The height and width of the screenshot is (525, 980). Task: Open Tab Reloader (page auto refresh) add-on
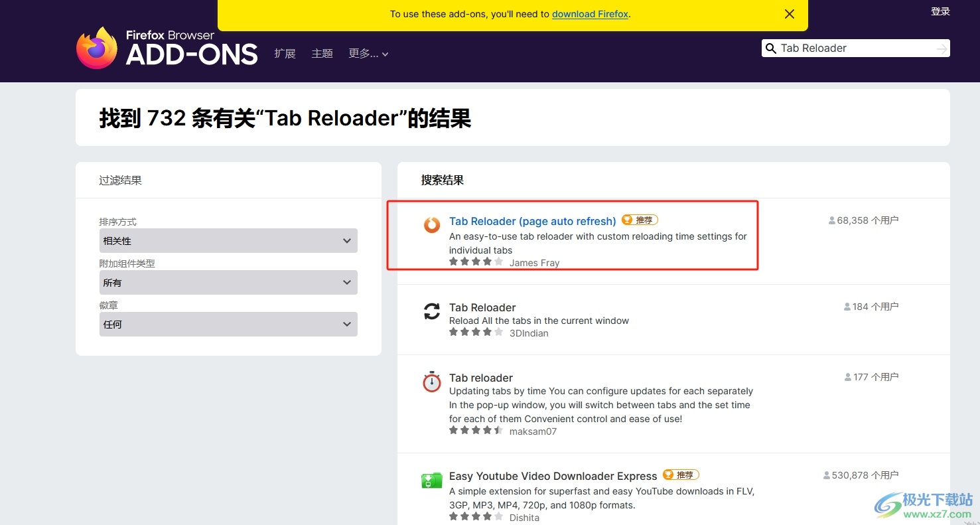[x=533, y=221]
